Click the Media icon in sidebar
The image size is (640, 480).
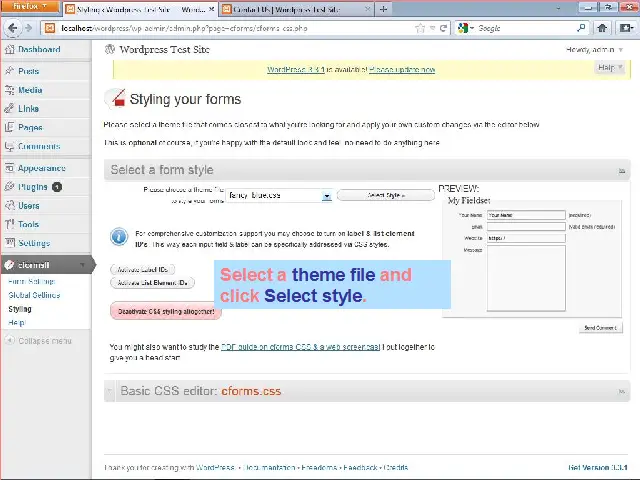pos(9,90)
